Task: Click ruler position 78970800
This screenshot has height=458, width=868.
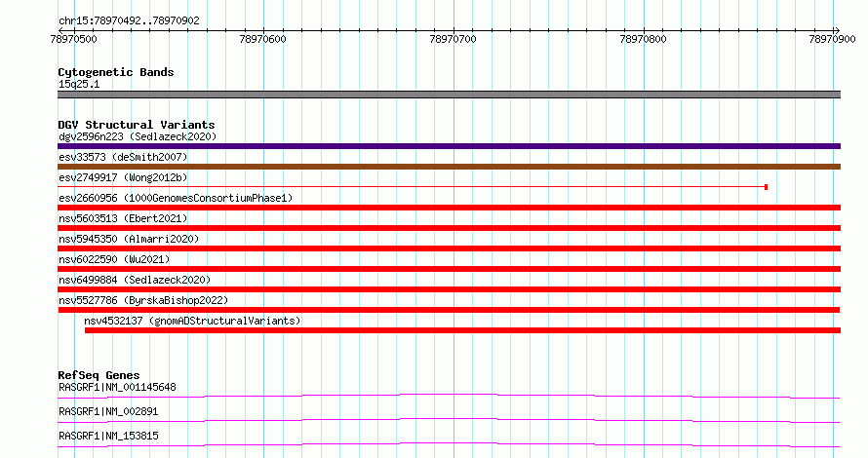Action: (644, 39)
